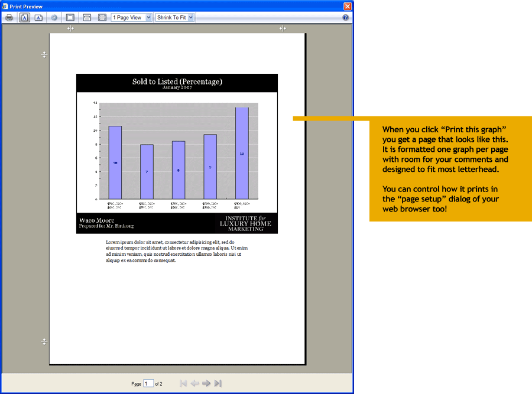Screen dimensions: 532x394
Task: Toggle headers and footers on or off
Action: [x=70, y=18]
